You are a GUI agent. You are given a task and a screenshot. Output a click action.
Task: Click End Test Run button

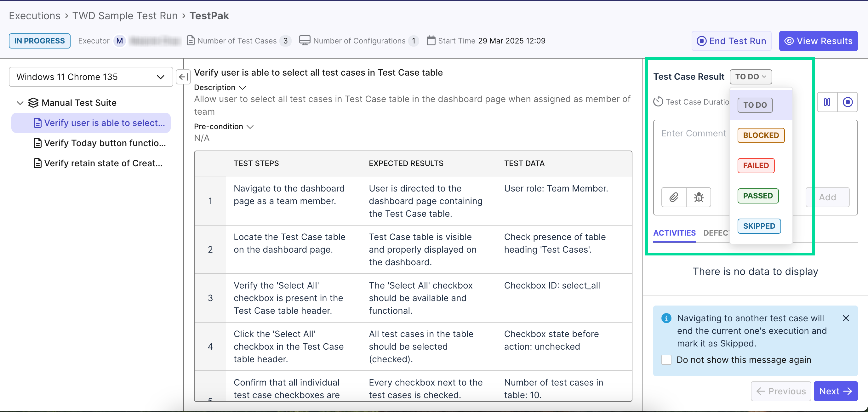(x=731, y=41)
